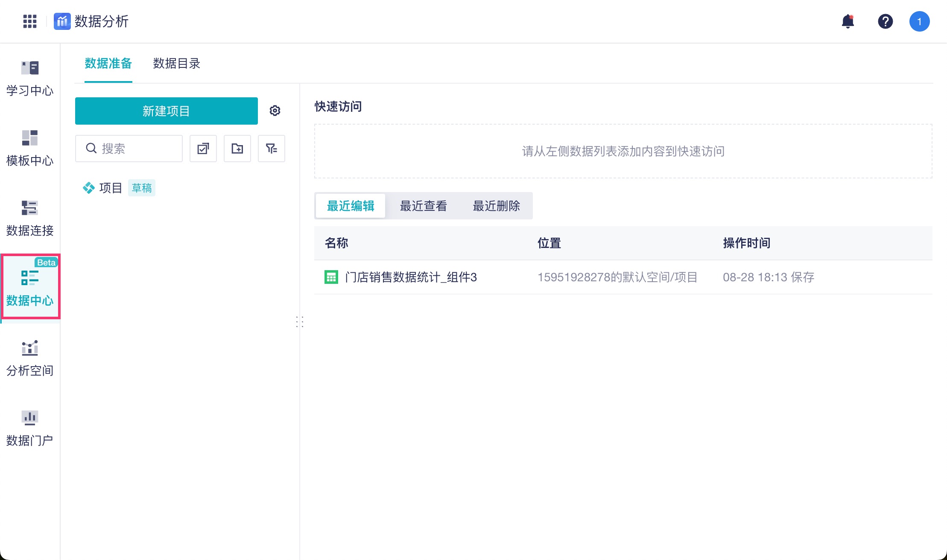Open 分析空间 in sidebar
This screenshot has width=947, height=560.
pyautogui.click(x=30, y=359)
